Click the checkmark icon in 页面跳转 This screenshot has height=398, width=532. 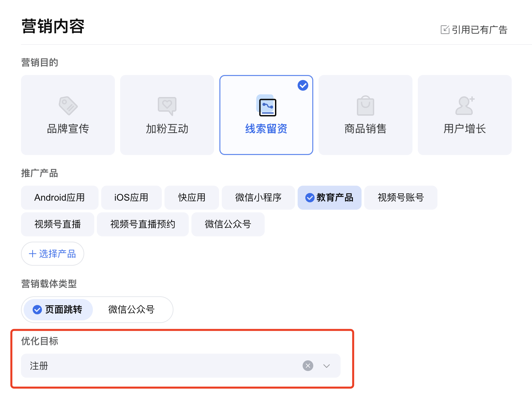(x=37, y=310)
